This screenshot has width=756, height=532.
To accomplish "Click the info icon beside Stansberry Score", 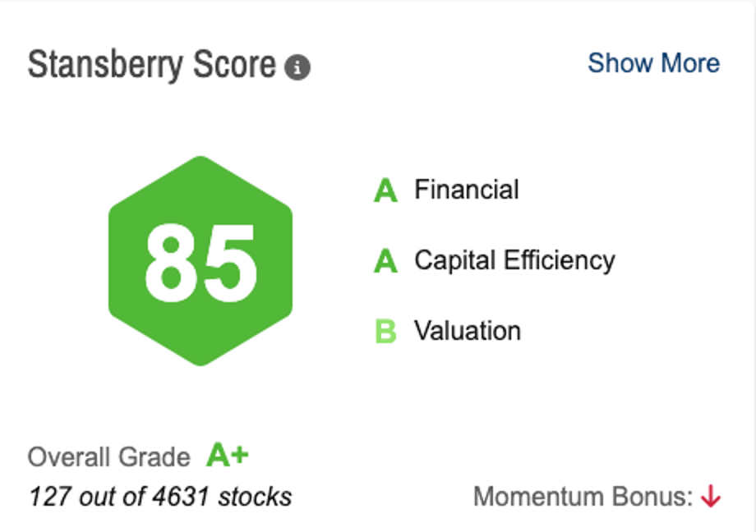I will [297, 68].
